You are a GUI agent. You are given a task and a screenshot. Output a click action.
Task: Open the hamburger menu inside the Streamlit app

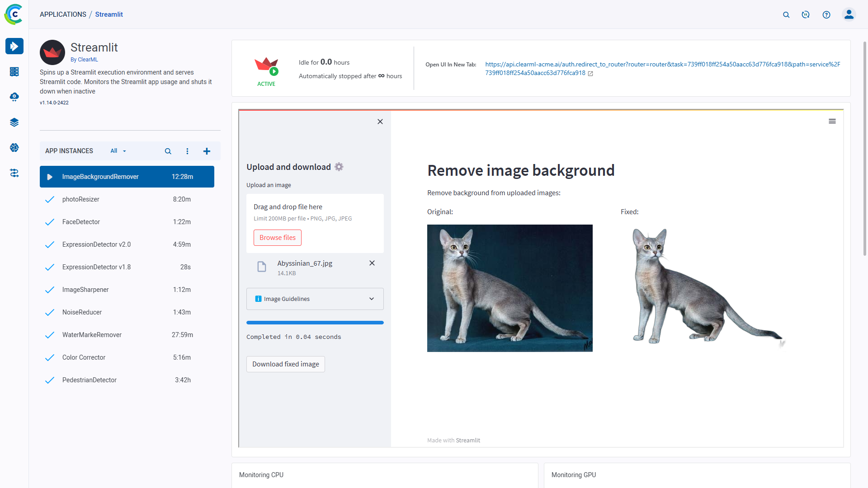click(x=833, y=121)
